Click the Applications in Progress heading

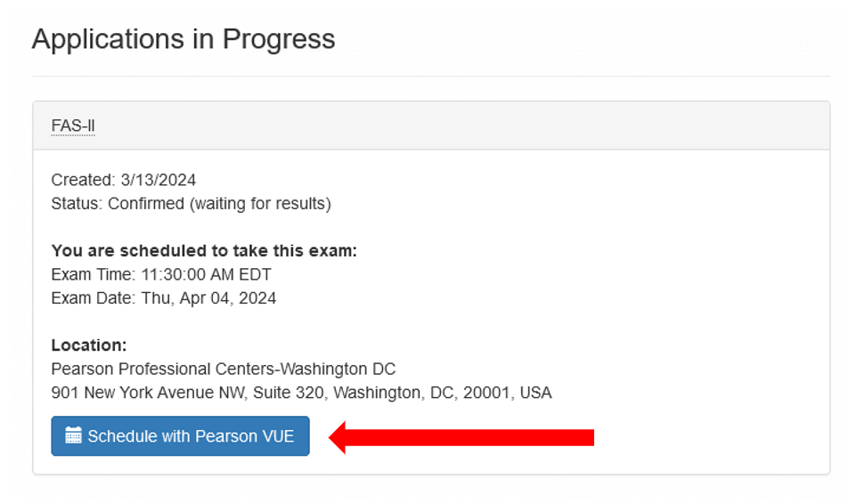tap(184, 39)
